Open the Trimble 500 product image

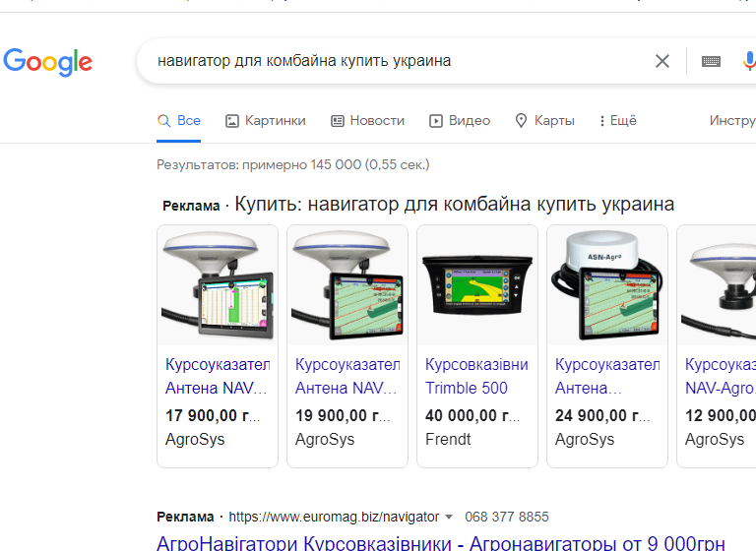477,285
